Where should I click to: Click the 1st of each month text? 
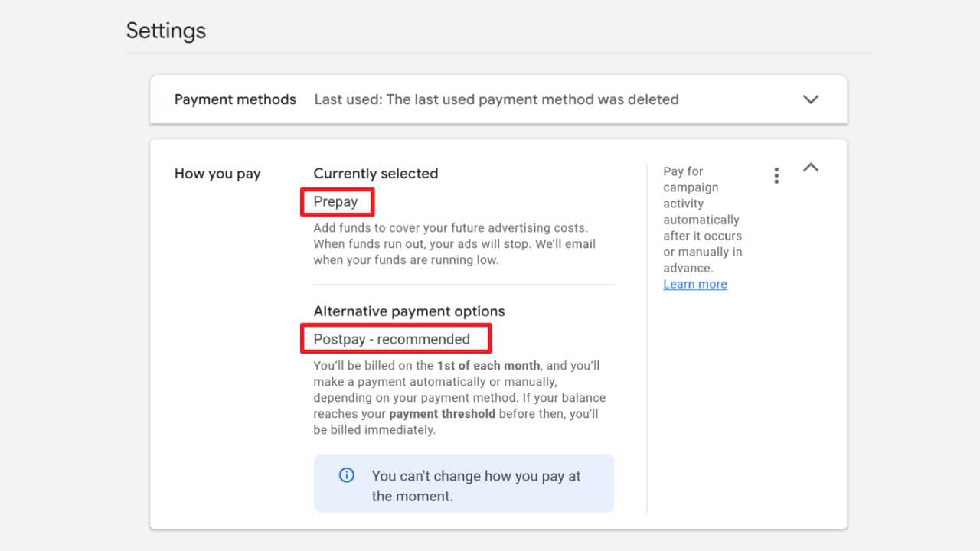pyautogui.click(x=488, y=366)
